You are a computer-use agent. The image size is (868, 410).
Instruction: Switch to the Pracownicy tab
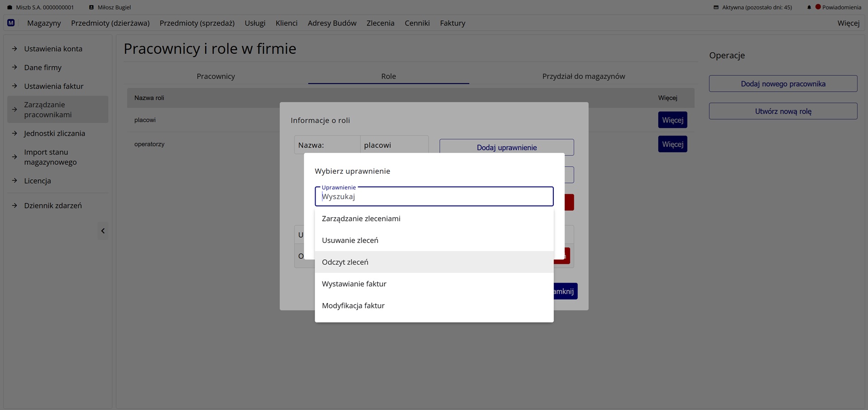click(216, 76)
